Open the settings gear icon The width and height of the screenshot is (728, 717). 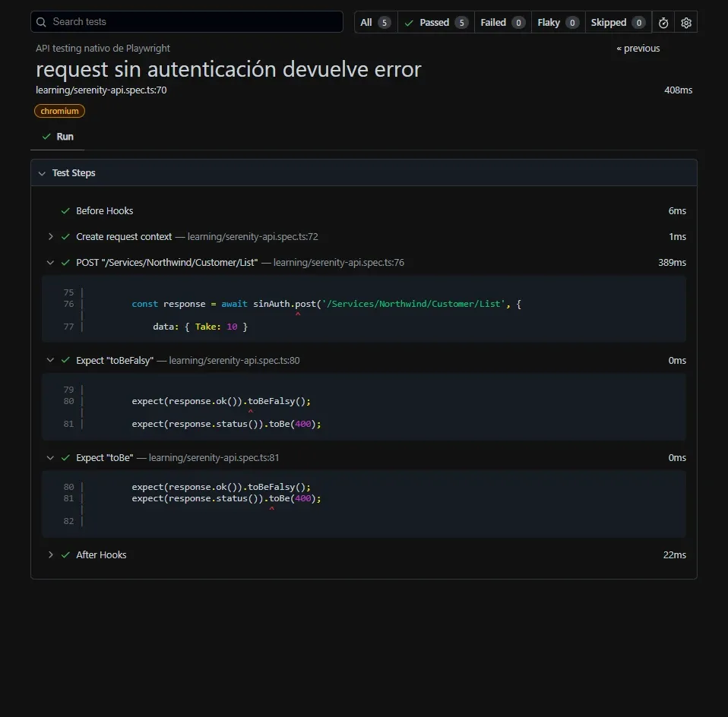point(685,22)
